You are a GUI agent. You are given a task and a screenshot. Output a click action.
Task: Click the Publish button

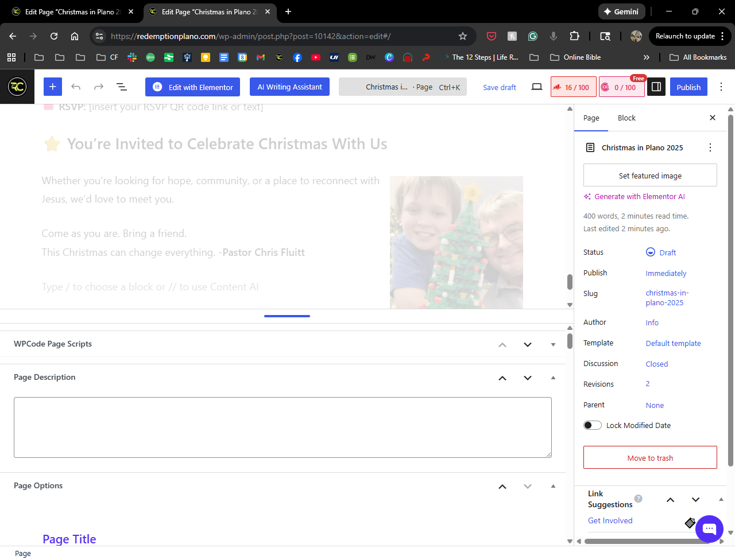coord(688,87)
